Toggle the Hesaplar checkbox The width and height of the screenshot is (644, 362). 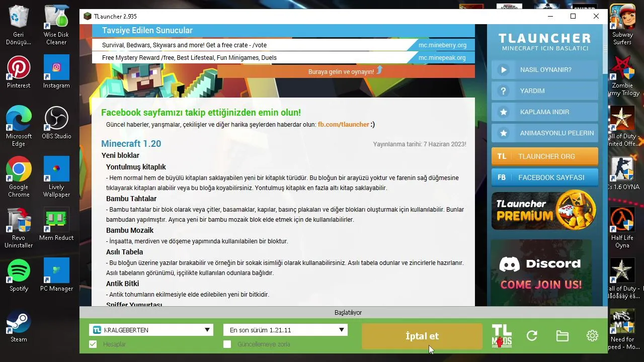93,344
